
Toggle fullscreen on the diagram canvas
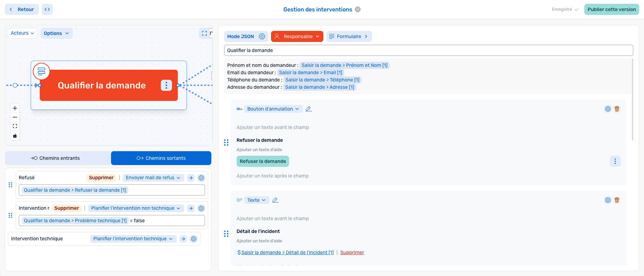(x=204, y=33)
